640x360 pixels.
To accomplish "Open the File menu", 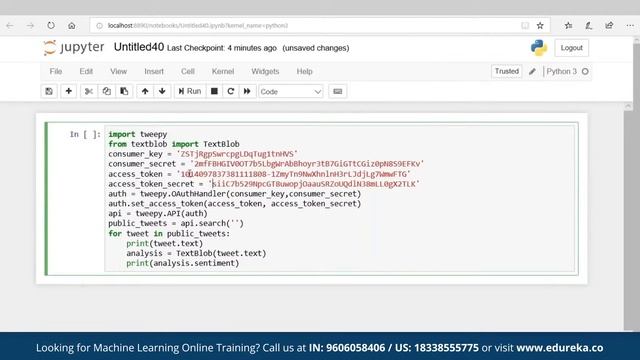I will (56, 71).
